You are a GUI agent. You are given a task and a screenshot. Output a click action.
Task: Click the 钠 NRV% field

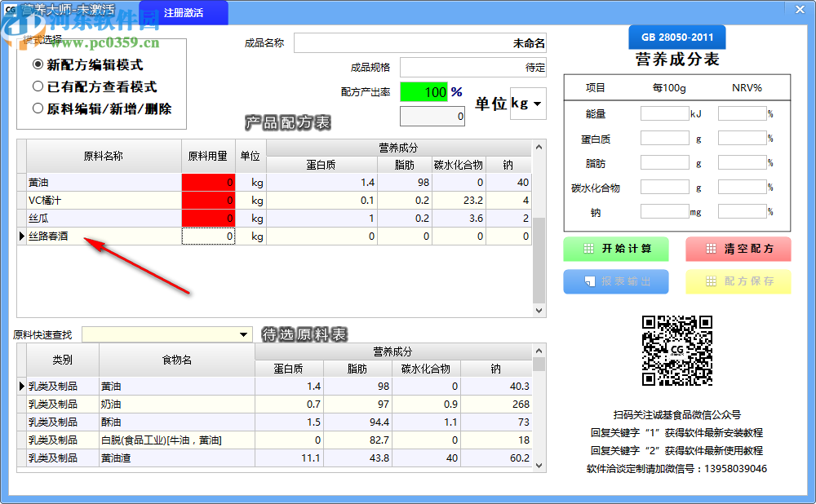click(742, 212)
